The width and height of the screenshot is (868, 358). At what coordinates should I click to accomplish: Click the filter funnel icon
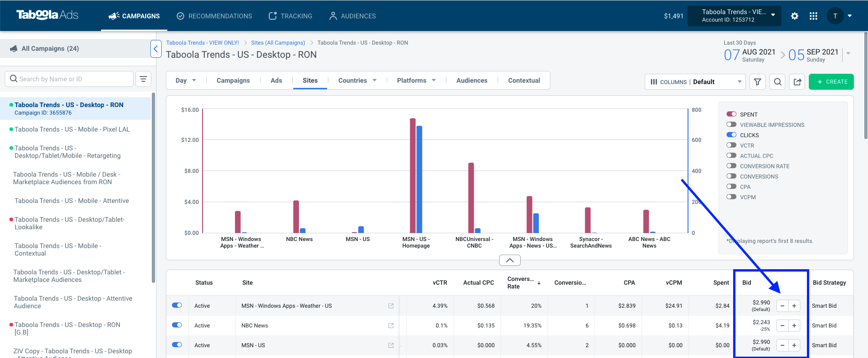click(x=758, y=82)
